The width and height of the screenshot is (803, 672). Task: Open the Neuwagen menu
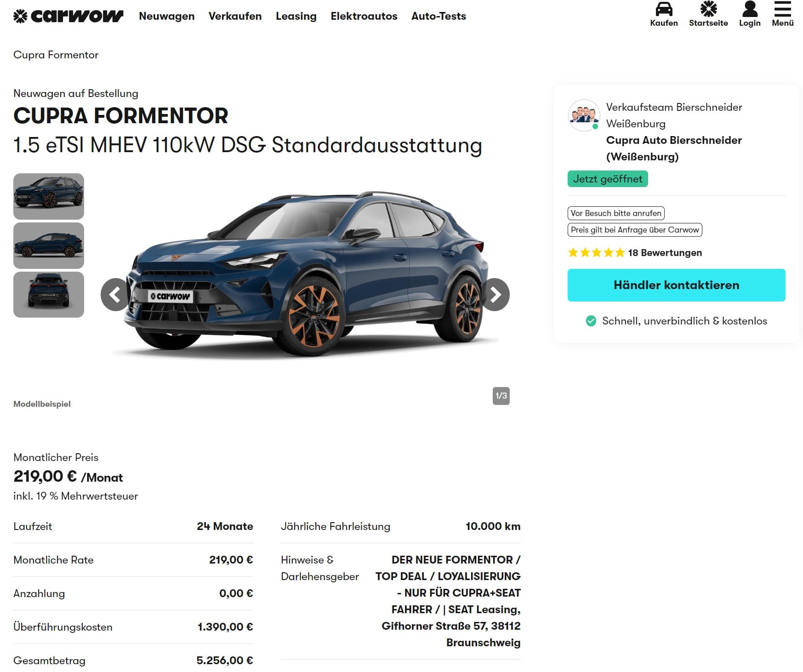166,16
